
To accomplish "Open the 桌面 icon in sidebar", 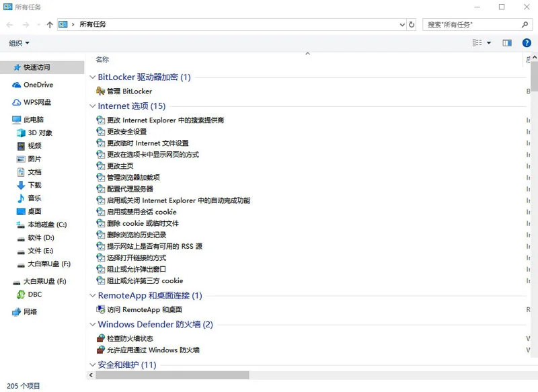I will 21,211.
